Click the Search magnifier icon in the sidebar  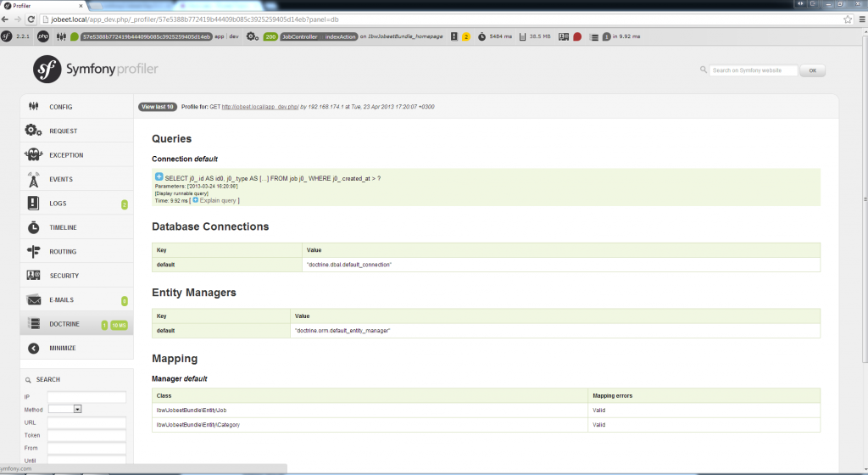tap(28, 380)
